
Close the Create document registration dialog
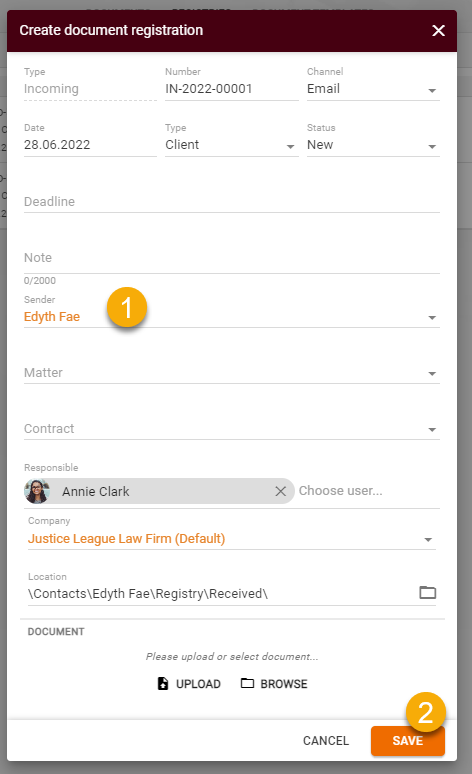(438, 31)
